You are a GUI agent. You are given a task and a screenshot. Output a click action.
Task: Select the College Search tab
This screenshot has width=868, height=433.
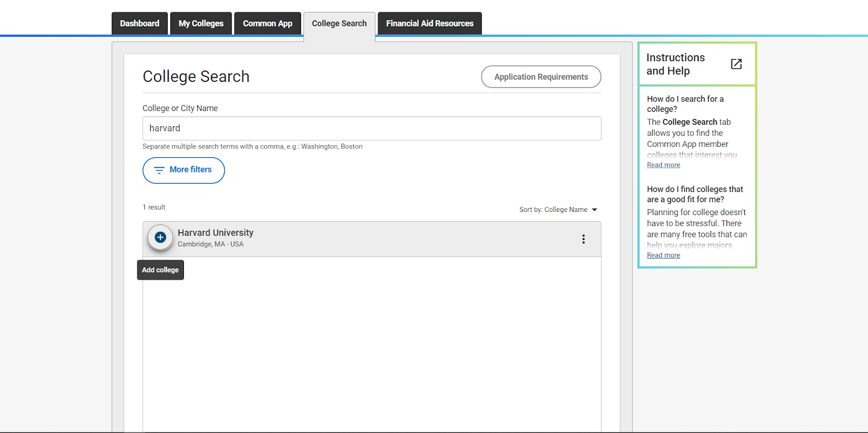pyautogui.click(x=339, y=23)
